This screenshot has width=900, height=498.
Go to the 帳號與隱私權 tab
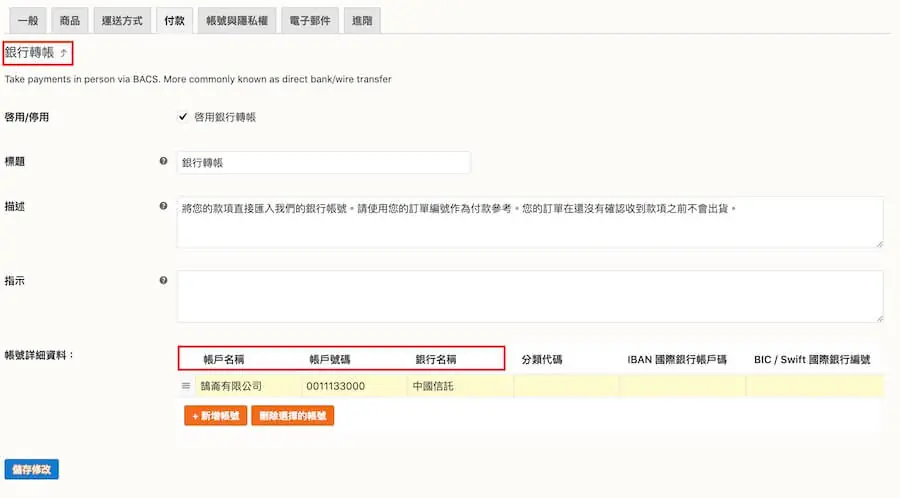(236, 21)
